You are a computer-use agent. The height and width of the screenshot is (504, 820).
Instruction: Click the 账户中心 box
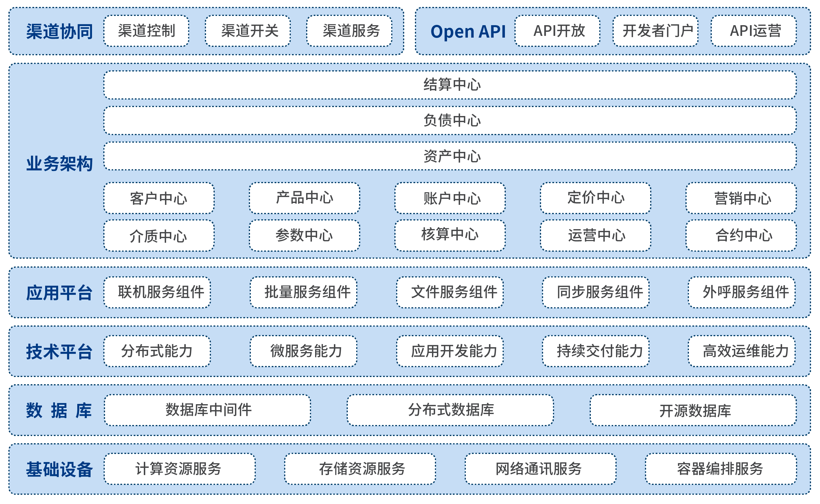click(450, 198)
